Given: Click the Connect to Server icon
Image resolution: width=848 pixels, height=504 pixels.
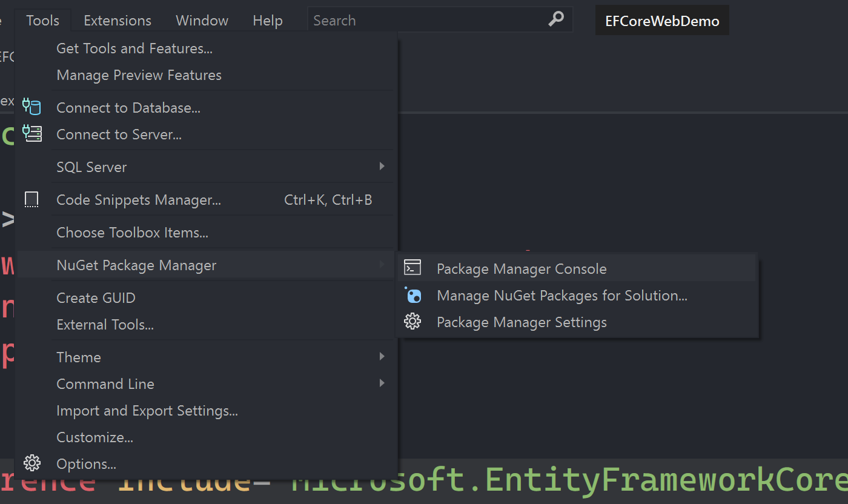Looking at the screenshot, I should [31, 134].
